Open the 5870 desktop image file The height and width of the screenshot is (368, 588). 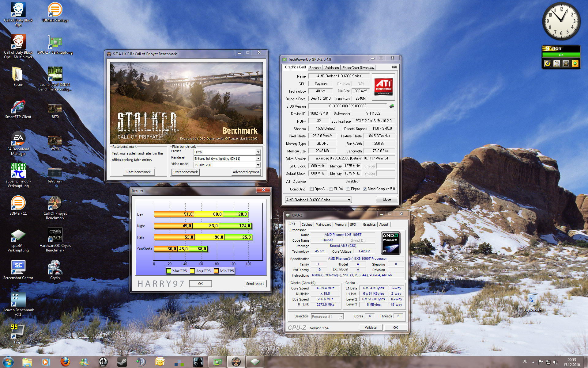55,110
